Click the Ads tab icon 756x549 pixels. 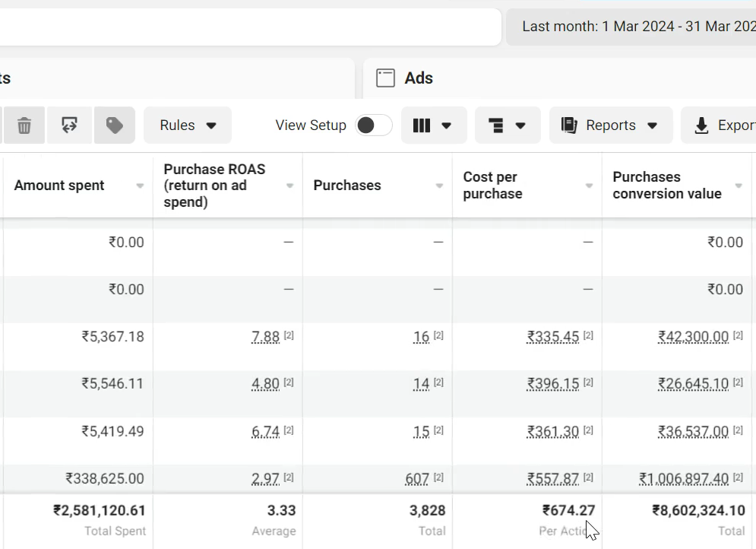point(386,78)
